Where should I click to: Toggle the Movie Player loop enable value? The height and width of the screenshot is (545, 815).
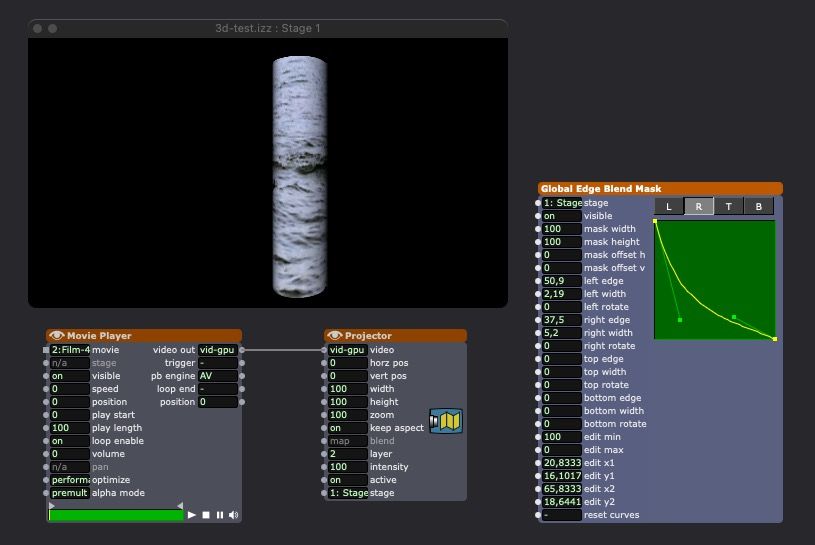point(69,441)
